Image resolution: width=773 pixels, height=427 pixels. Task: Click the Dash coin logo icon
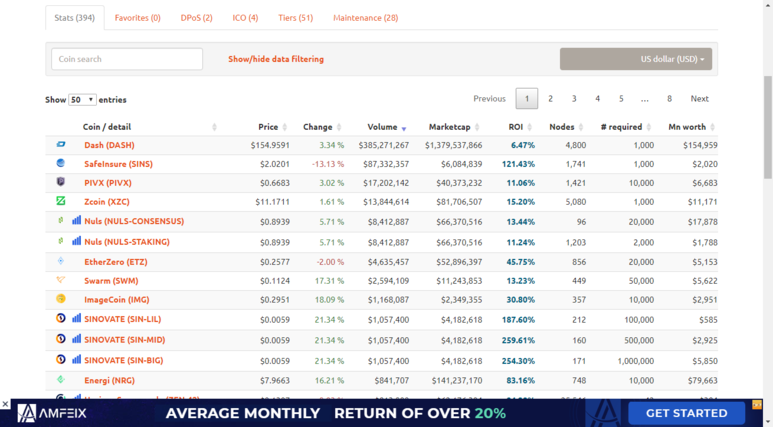coord(61,144)
